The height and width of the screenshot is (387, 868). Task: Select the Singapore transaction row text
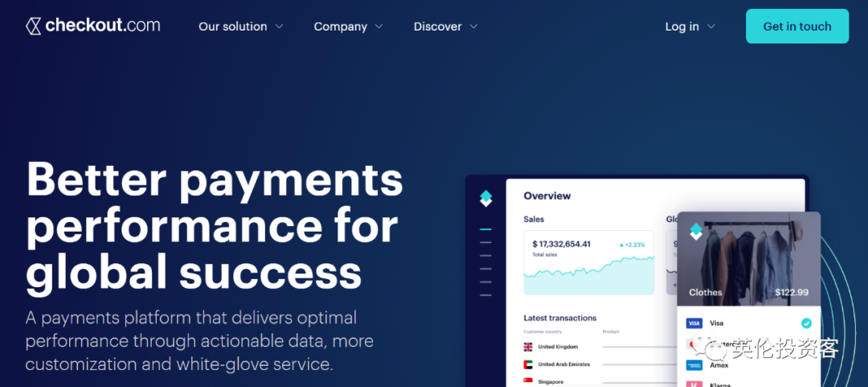[x=551, y=382]
